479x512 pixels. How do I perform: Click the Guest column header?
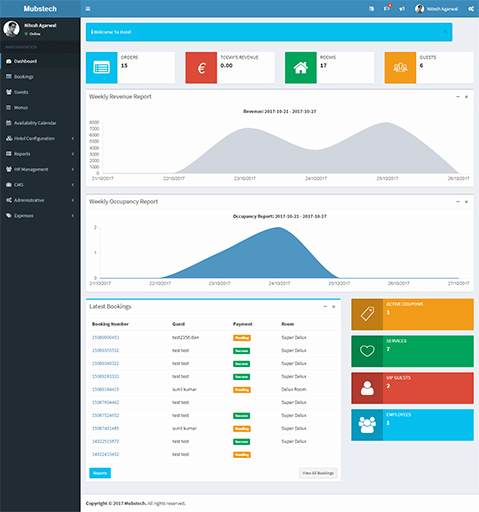[179, 324]
